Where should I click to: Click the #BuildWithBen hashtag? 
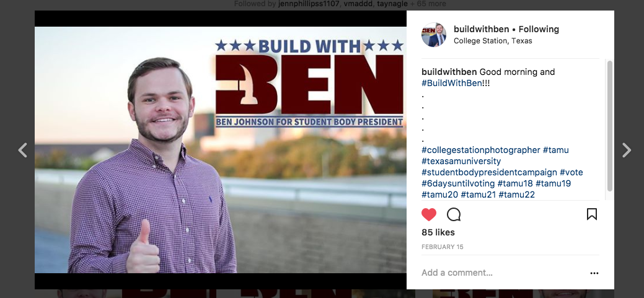pos(451,83)
